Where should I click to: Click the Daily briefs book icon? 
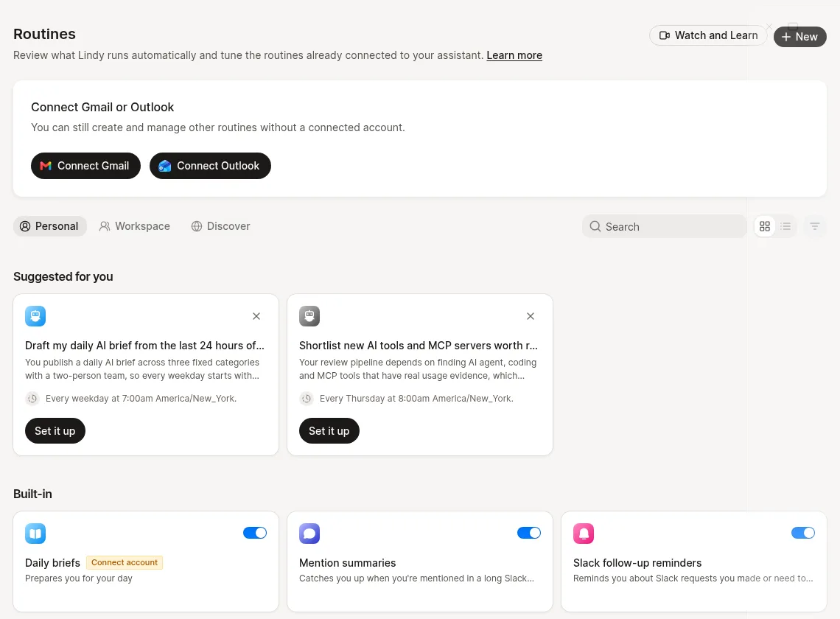pos(35,534)
